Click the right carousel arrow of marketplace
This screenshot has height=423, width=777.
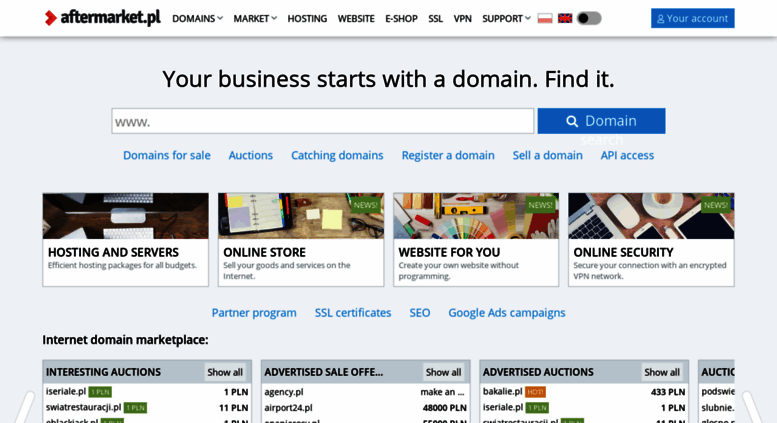pyautogui.click(x=752, y=406)
